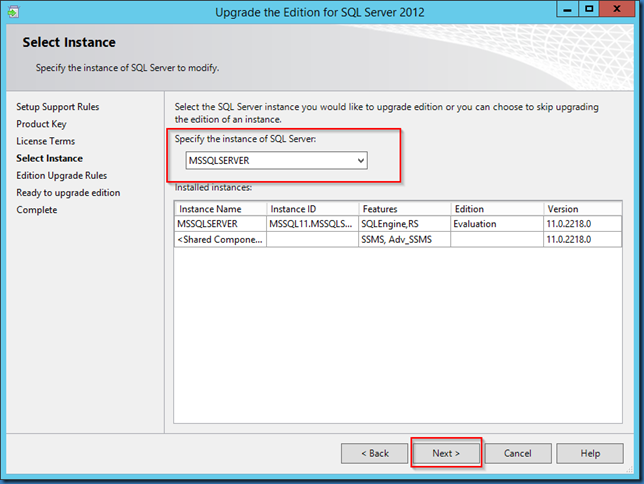
Task: Cancel the edition upgrade wizard
Action: coord(518,453)
